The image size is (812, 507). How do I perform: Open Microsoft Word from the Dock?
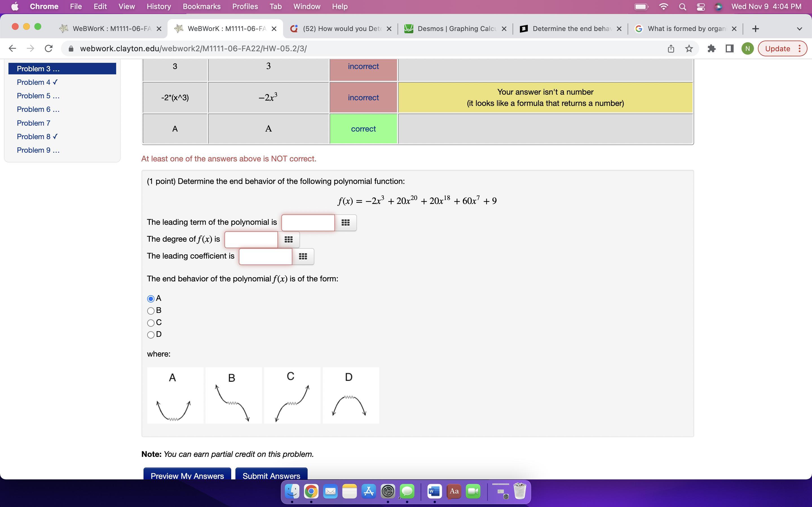point(434,492)
